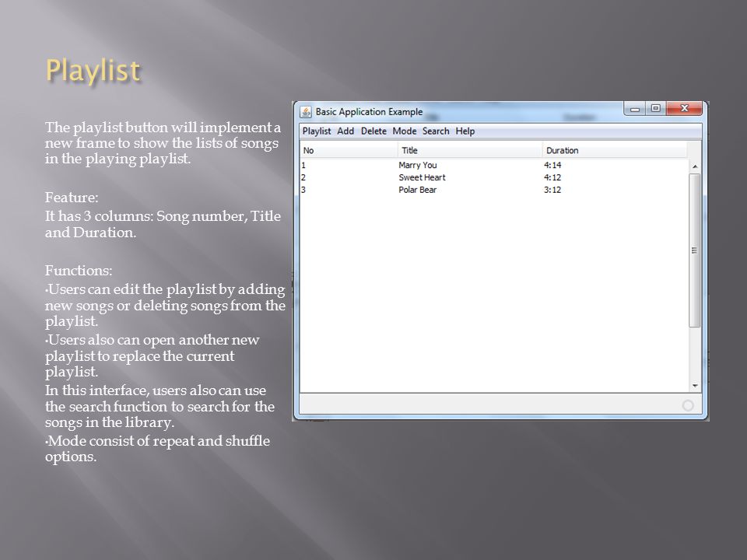Close the Basic Application Example window
747x560 pixels.
pyautogui.click(x=684, y=109)
